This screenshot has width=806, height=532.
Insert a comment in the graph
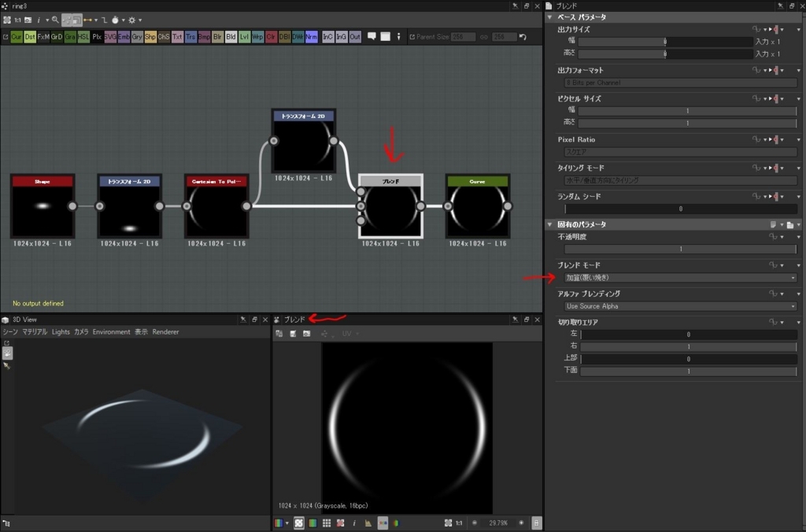click(372, 36)
